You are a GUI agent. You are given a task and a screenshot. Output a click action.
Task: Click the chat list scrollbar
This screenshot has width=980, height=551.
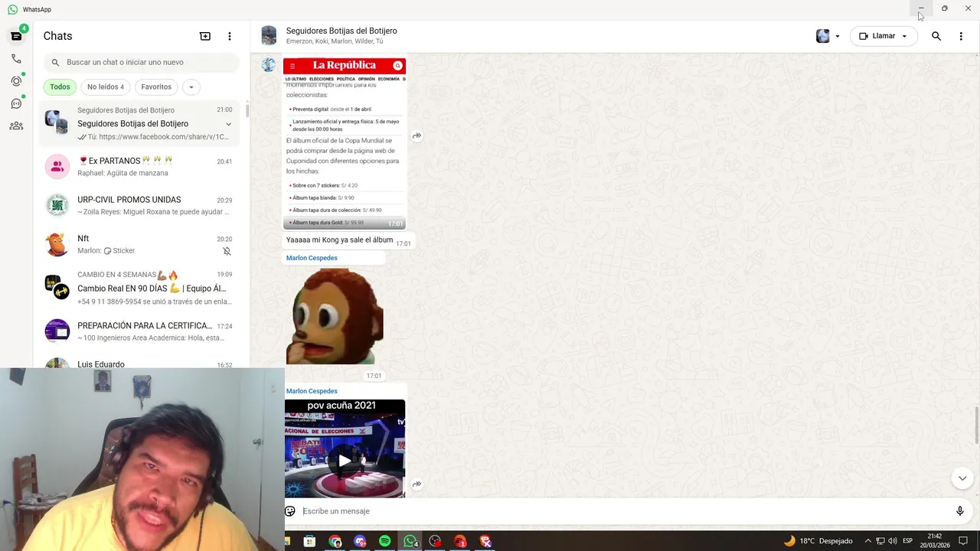click(x=247, y=109)
